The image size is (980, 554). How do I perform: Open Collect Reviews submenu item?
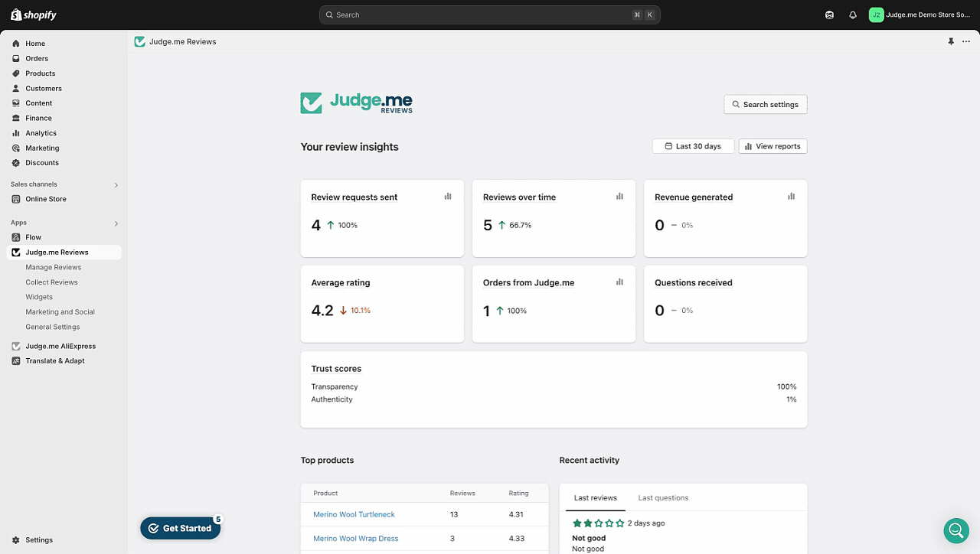[51, 282]
